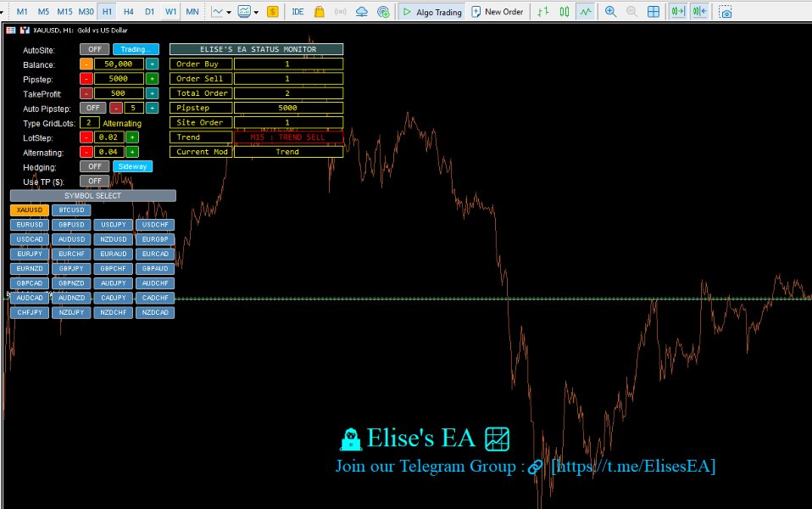Select the M30 timeframe
The image size is (812, 509).
[x=86, y=11]
